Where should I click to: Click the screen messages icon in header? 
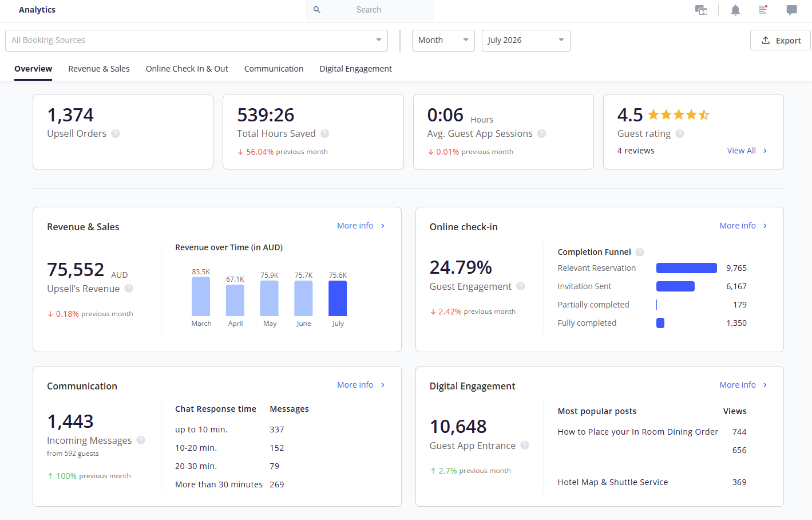point(701,10)
